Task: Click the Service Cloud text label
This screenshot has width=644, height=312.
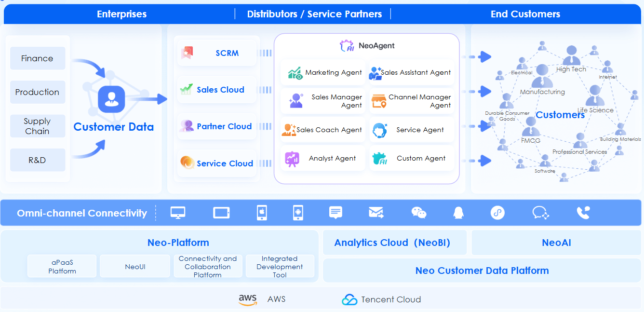Action: click(x=225, y=163)
